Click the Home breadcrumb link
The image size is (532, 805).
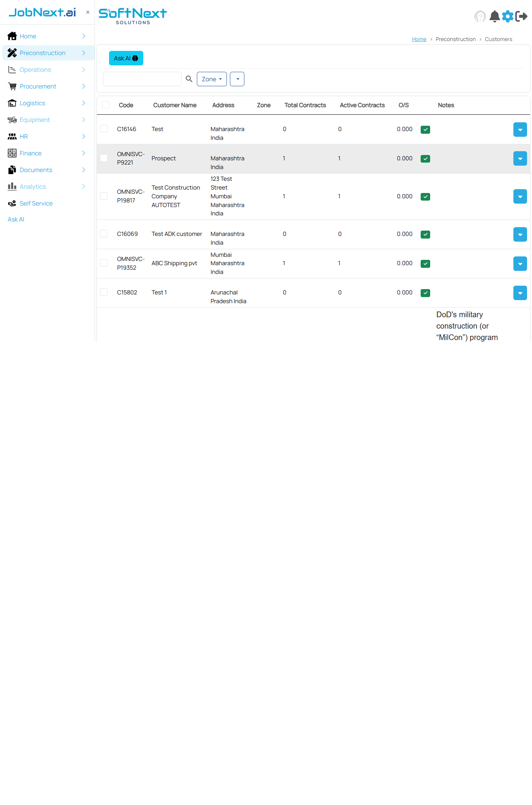(x=419, y=39)
